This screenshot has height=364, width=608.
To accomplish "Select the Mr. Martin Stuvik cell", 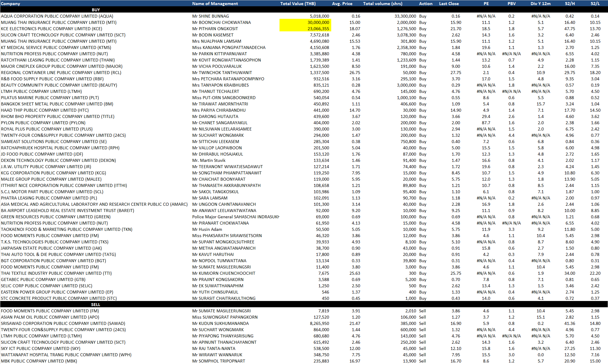I will click(x=209, y=160).
